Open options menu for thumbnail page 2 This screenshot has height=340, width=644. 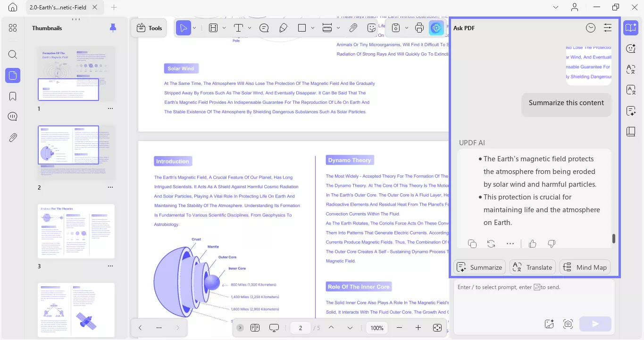(x=110, y=187)
